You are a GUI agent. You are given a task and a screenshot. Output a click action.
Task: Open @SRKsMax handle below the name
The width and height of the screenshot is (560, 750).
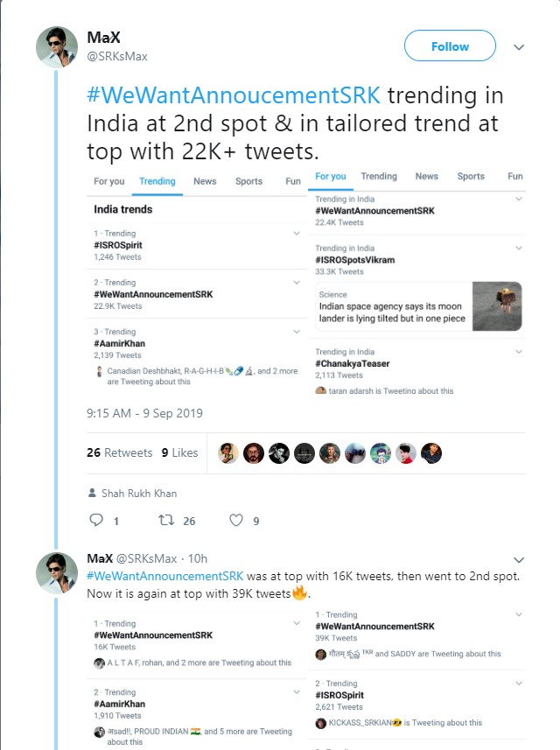click(116, 56)
